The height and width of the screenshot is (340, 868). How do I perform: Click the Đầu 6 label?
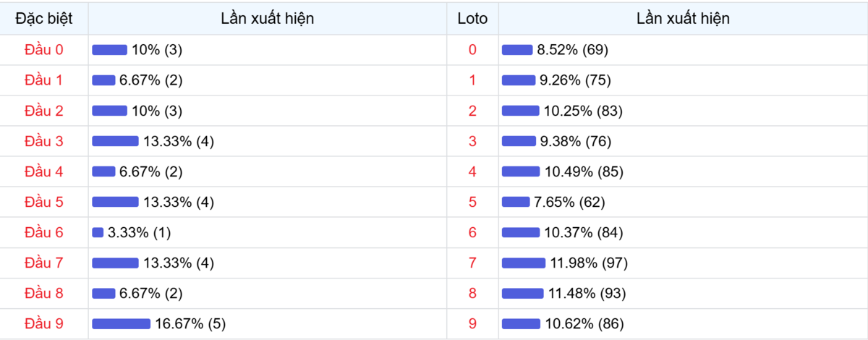point(44,232)
